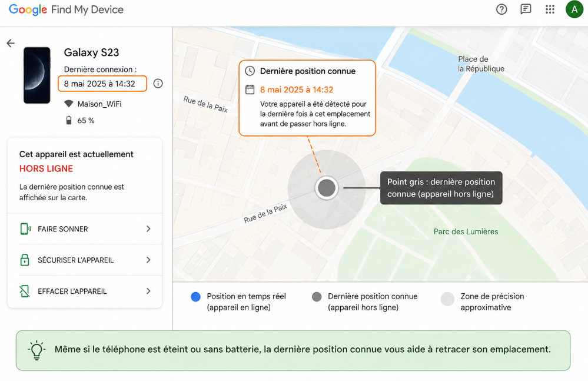Click the lightbulb tip icon in the green banner
Image resolution: width=588 pixels, height=381 pixels.
(36, 350)
